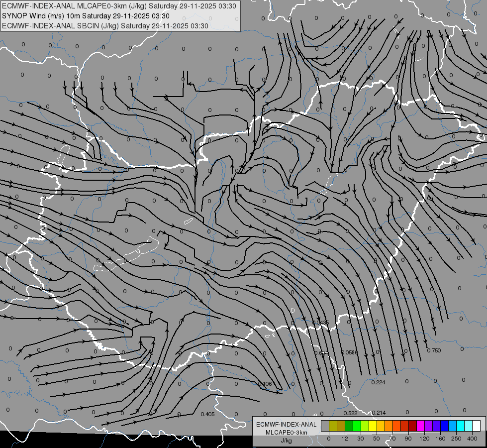Image resolution: width=487 pixels, height=448 pixels.
Task: Click the legend tick label '70'
Action: [392, 439]
